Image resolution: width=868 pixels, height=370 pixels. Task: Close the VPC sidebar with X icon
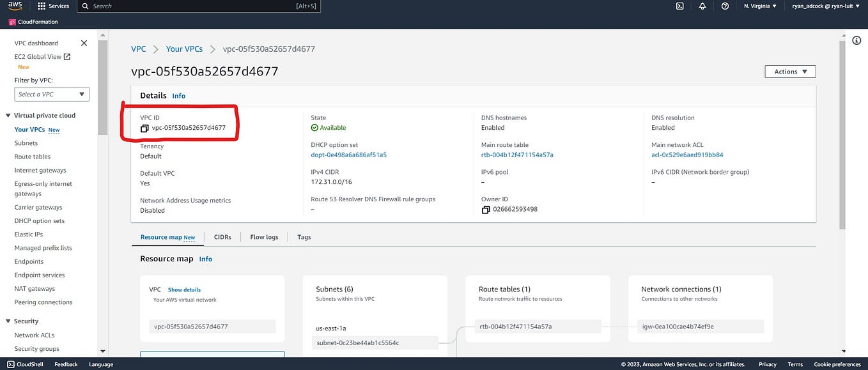pos(84,43)
